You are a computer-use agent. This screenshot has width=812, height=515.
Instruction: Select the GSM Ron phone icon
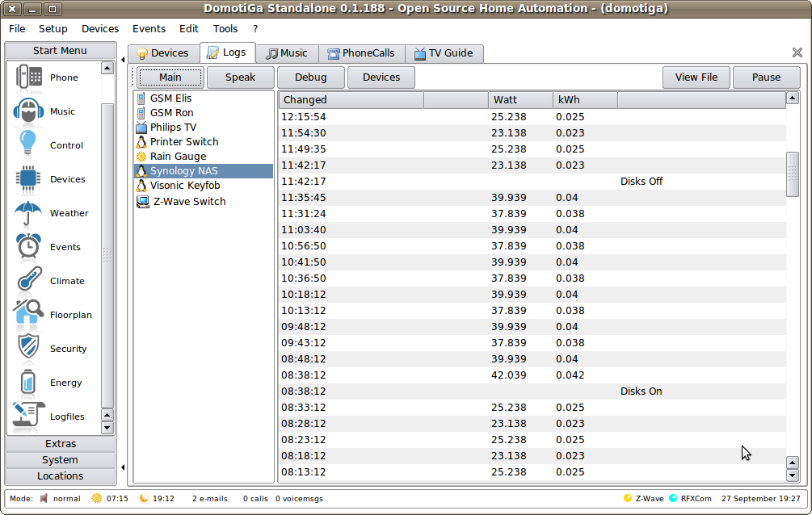(141, 113)
